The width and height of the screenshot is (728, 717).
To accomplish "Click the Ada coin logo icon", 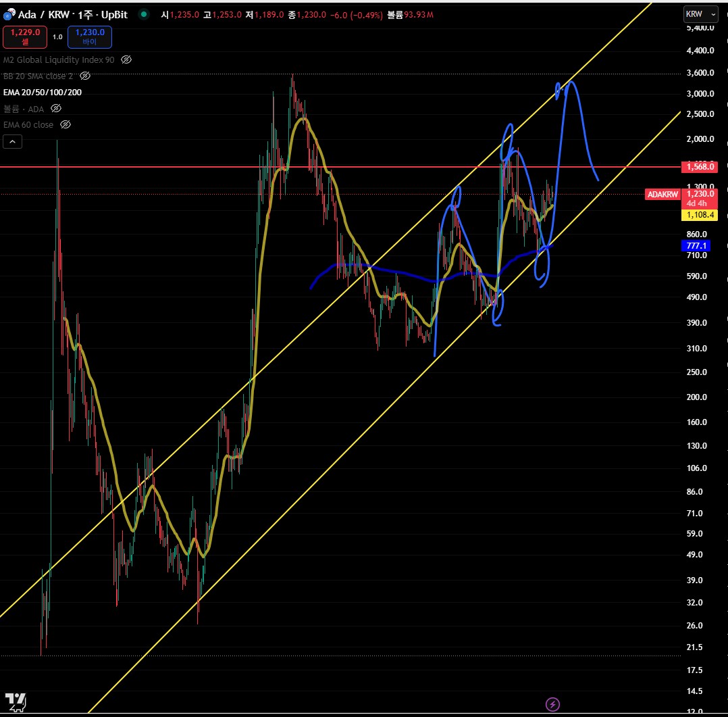I will click(x=9, y=15).
